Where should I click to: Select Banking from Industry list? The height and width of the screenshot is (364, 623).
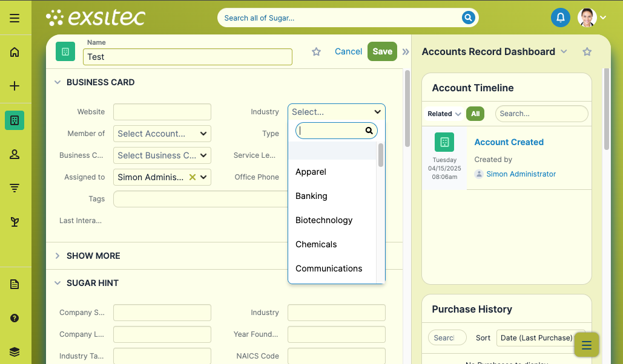(311, 196)
